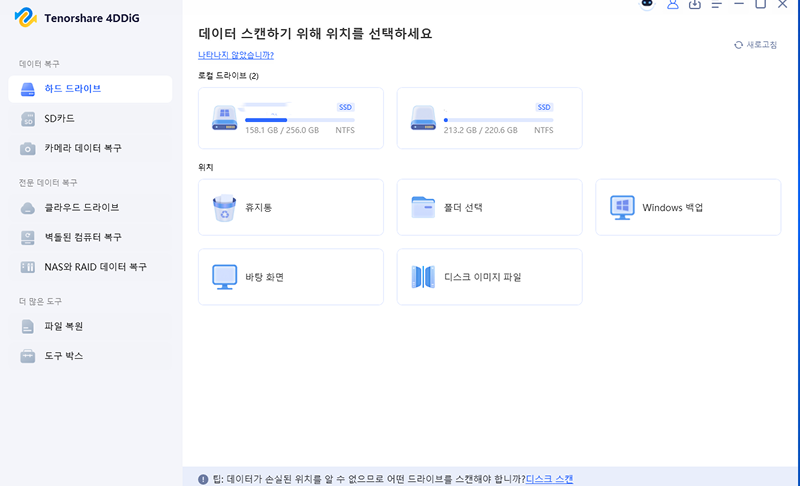Click the second local drive icon

point(423,118)
